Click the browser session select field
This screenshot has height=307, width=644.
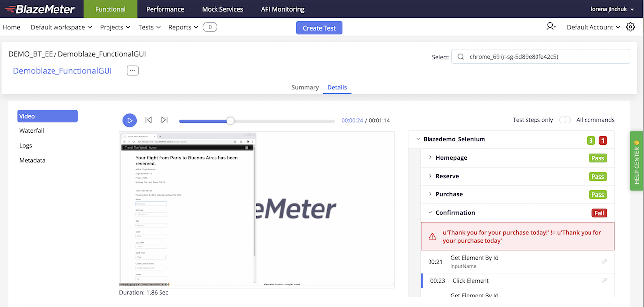coord(540,57)
